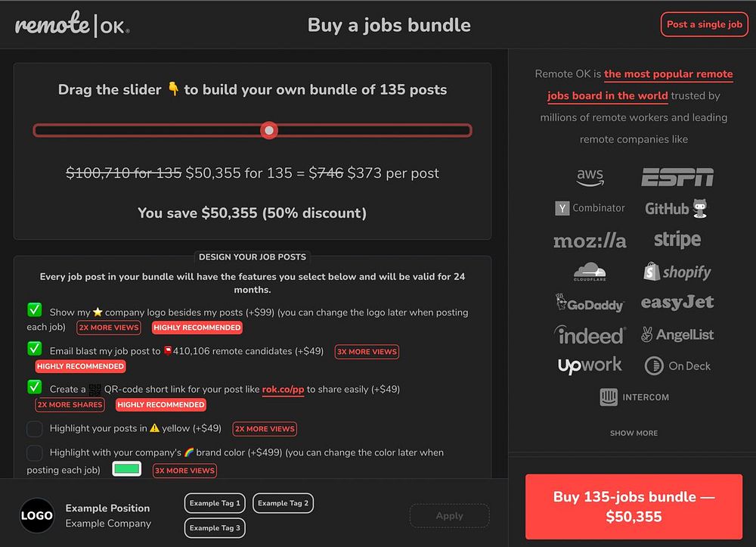Enable highlight posts in yellow checkbox
Viewport: 756px width, 547px height.
[35, 429]
